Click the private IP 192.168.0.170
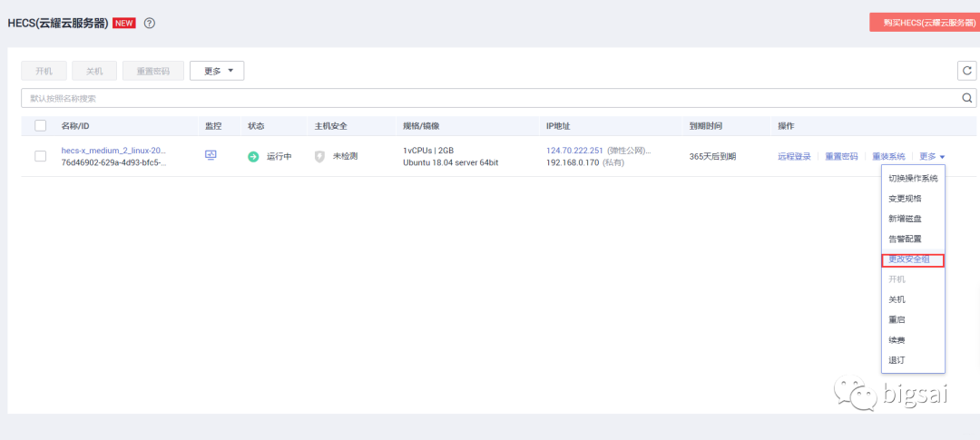980x440 pixels. tap(573, 162)
